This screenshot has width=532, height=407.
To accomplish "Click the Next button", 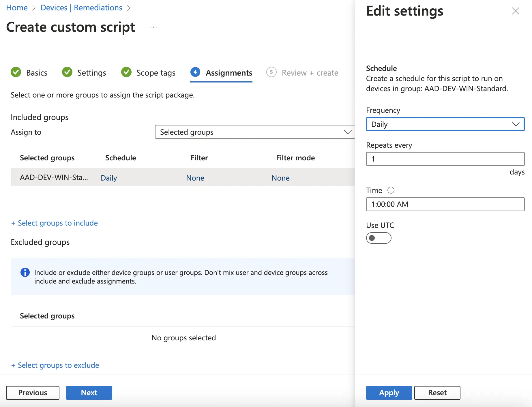I will [89, 393].
